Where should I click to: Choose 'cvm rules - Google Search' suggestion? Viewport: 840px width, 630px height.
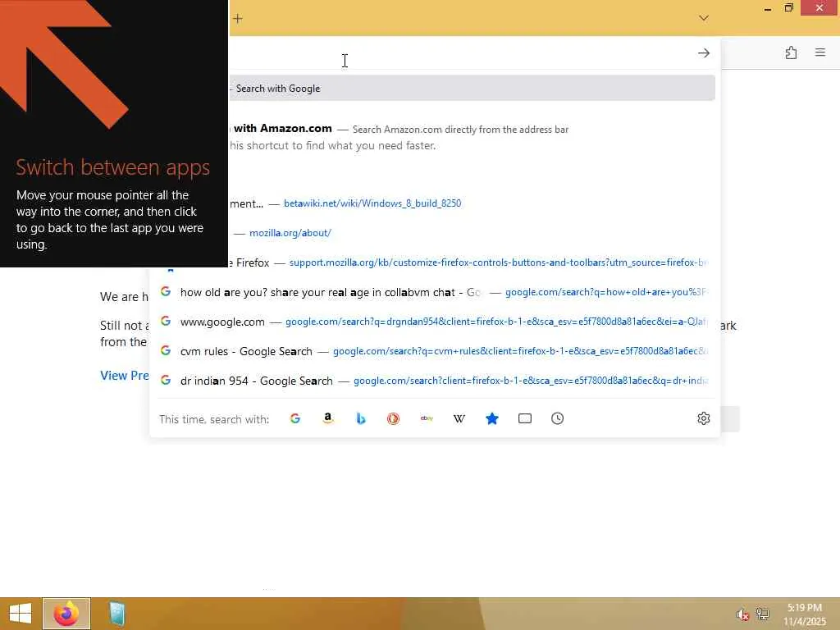tap(435, 351)
